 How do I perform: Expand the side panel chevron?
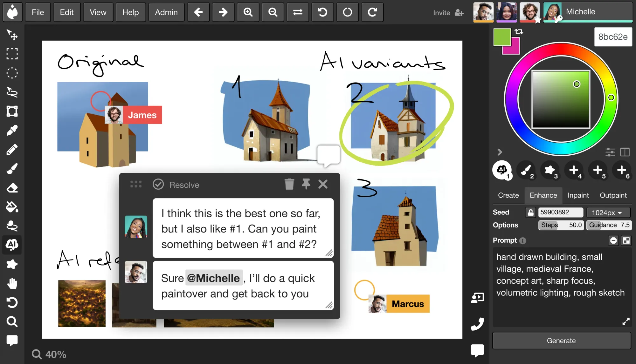coord(500,152)
